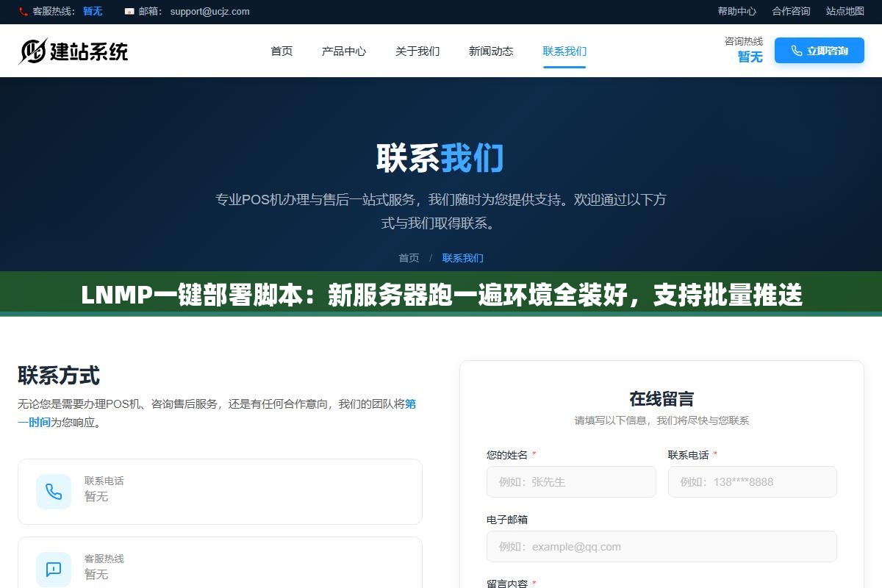Image resolution: width=882 pixels, height=588 pixels.
Task: Click the 立即咨询 button
Action: point(820,51)
